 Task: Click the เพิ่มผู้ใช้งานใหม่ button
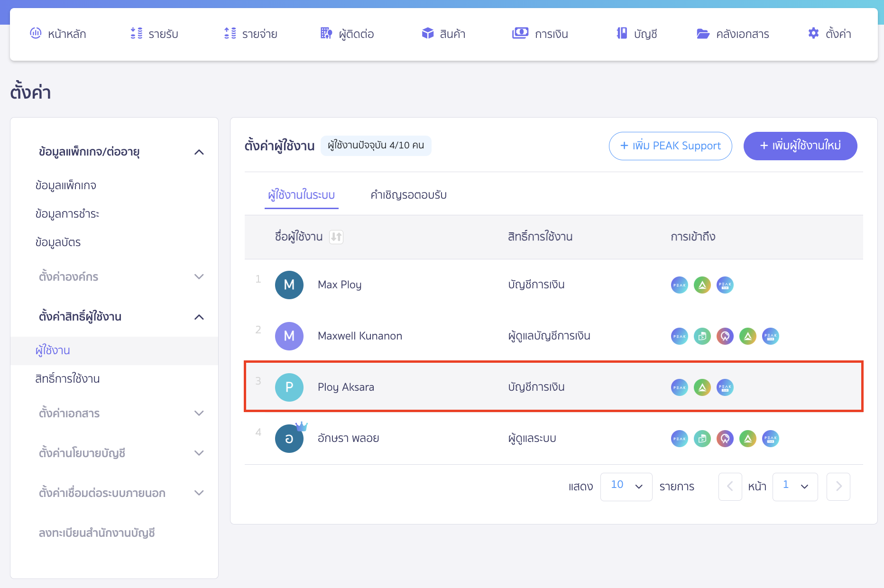point(800,146)
